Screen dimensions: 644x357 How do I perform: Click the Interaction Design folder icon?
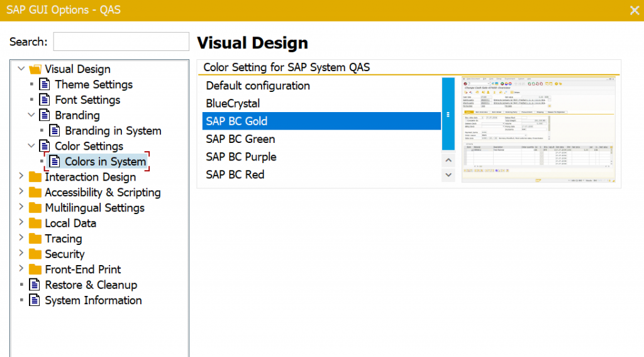pos(35,177)
